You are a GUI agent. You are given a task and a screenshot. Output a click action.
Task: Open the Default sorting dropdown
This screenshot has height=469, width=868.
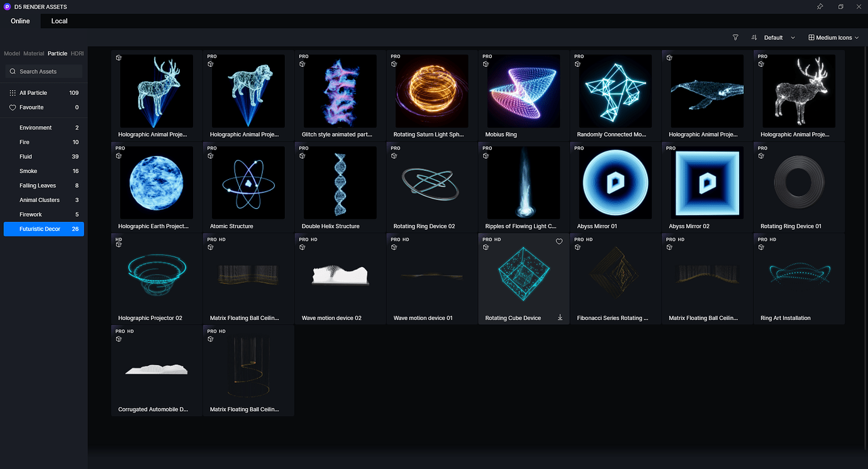point(778,37)
